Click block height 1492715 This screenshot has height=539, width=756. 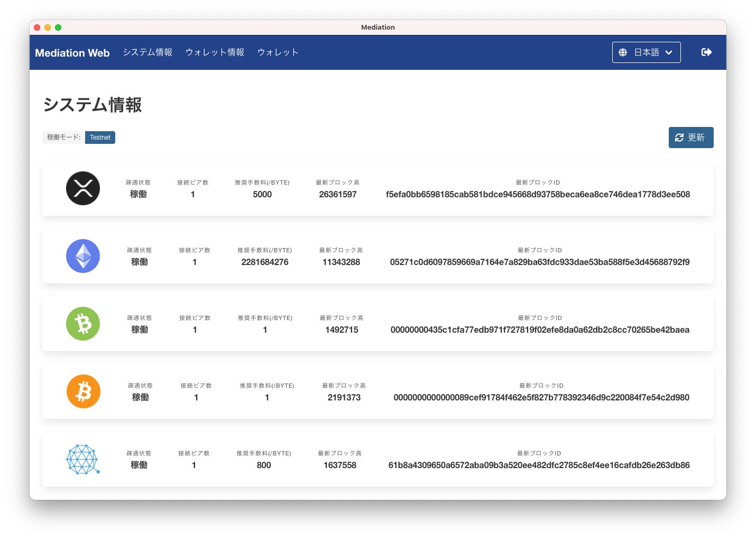342,330
